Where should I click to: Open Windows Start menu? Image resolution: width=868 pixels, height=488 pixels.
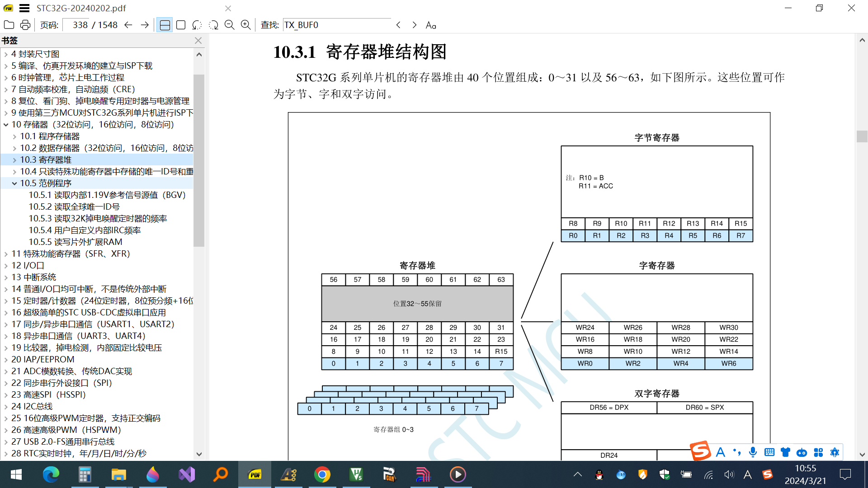pyautogui.click(x=16, y=474)
